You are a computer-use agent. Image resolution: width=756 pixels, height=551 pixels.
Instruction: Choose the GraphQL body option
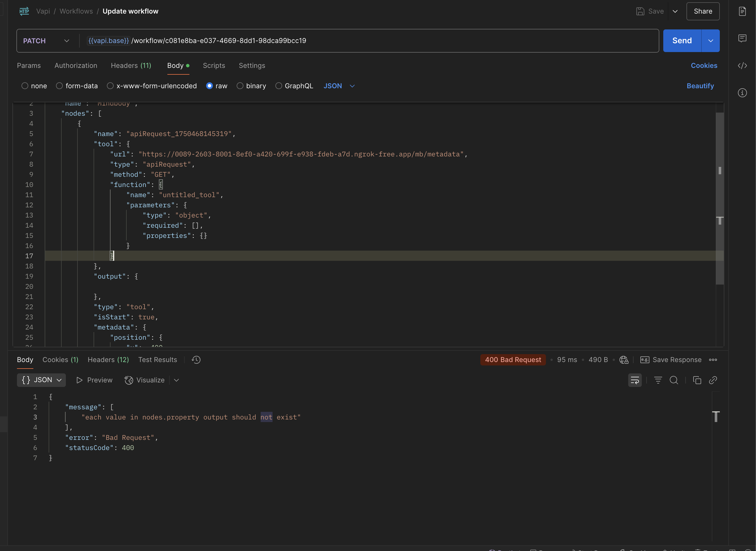(279, 86)
